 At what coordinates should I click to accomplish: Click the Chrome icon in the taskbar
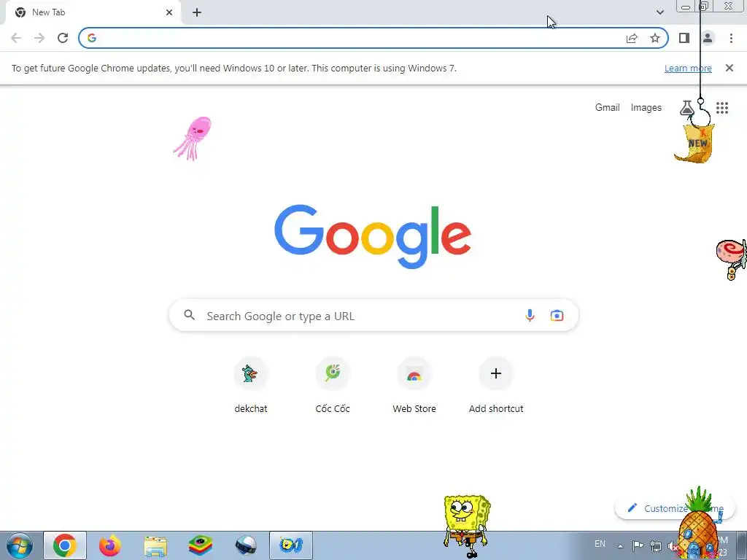[x=65, y=545]
